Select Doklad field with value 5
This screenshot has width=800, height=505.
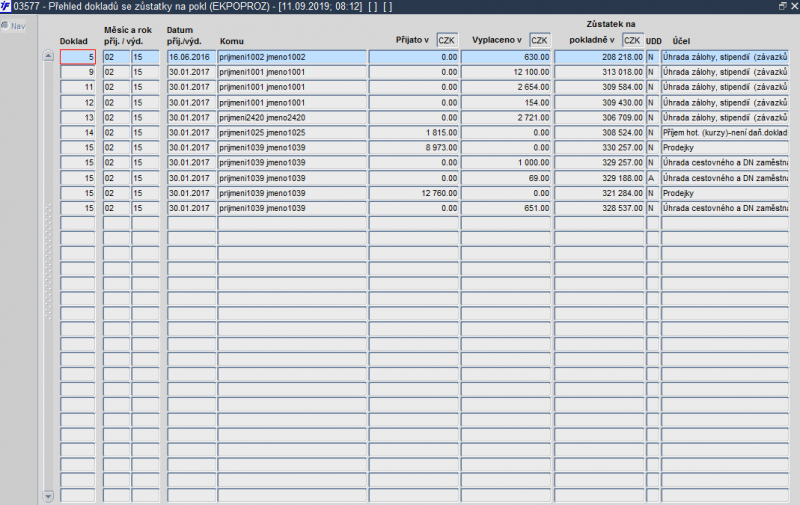[78, 57]
